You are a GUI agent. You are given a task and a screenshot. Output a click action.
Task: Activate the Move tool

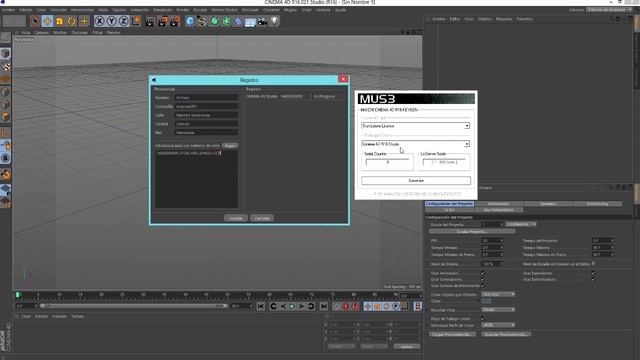pos(47,21)
